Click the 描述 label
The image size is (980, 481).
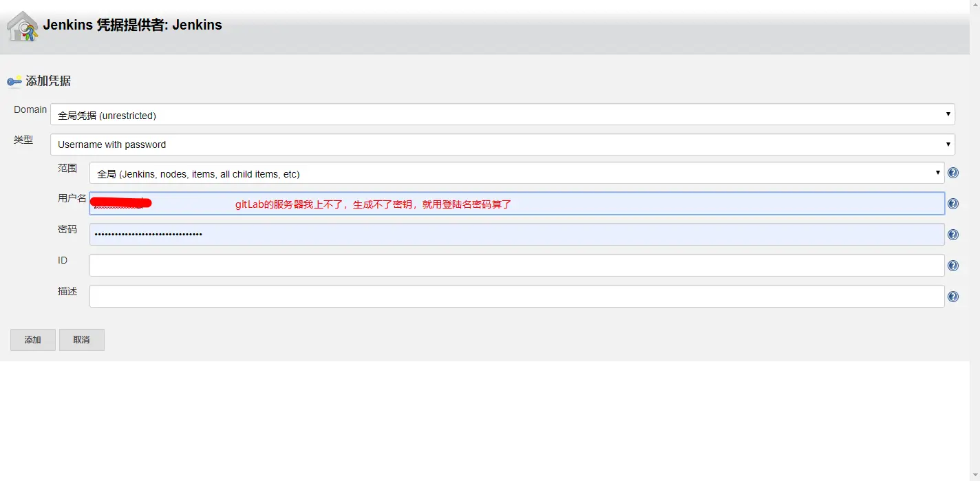[x=67, y=291]
